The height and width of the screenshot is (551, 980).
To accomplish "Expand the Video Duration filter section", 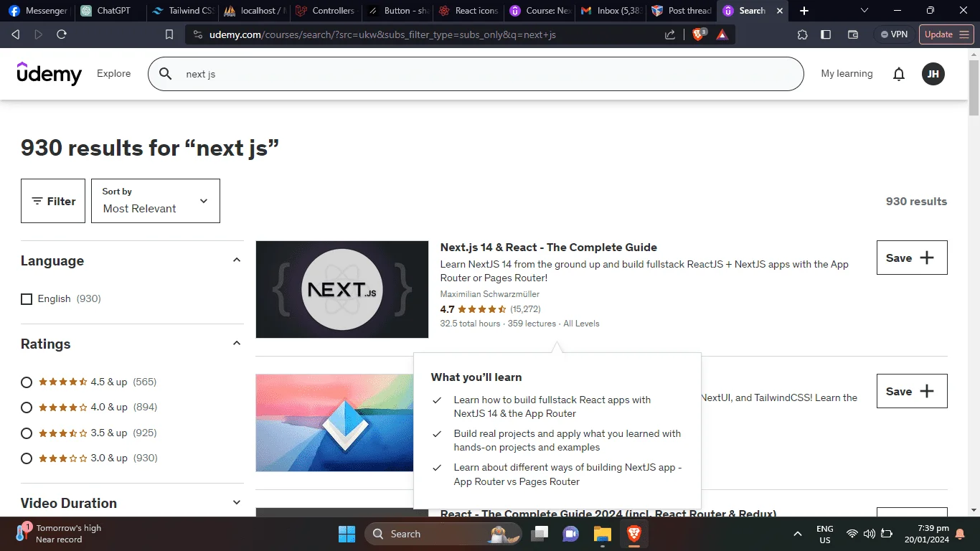I will click(237, 503).
